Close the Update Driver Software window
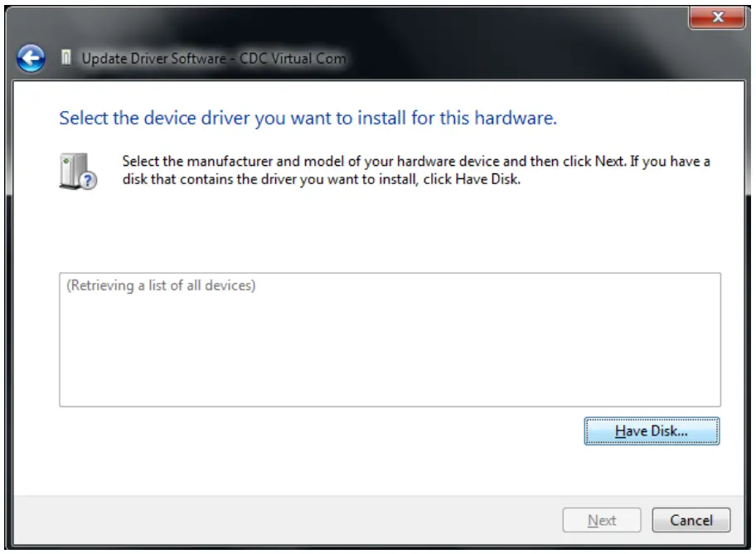 point(717,17)
